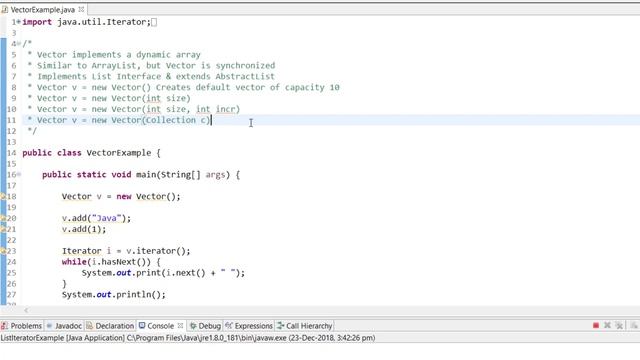The height and width of the screenshot is (360, 640).
Task: Click comment 'Implements List Interface & extends AbstractList'
Action: click(156, 77)
